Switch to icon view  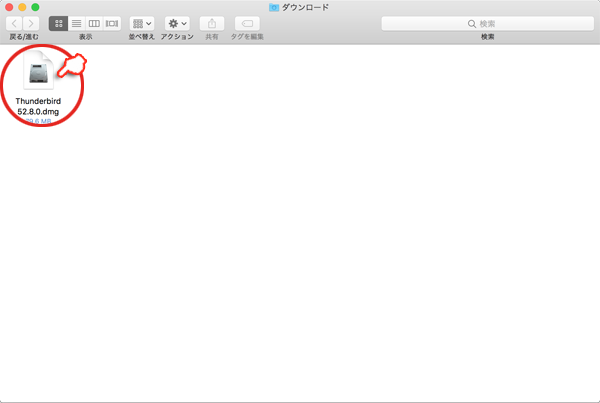tap(58, 23)
